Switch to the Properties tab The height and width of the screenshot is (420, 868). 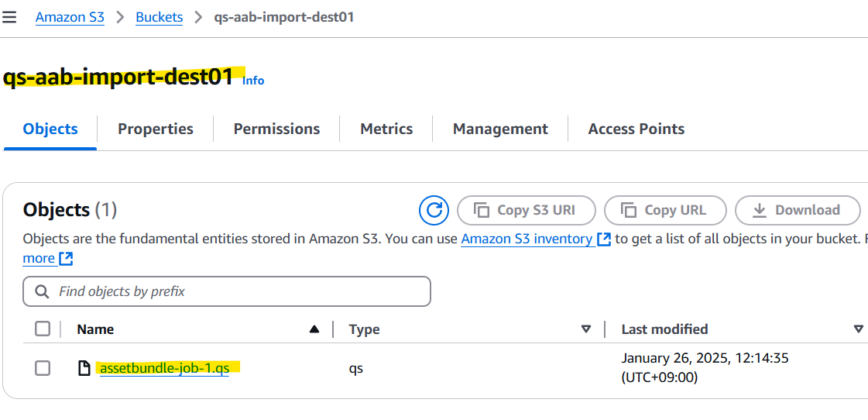click(x=156, y=129)
